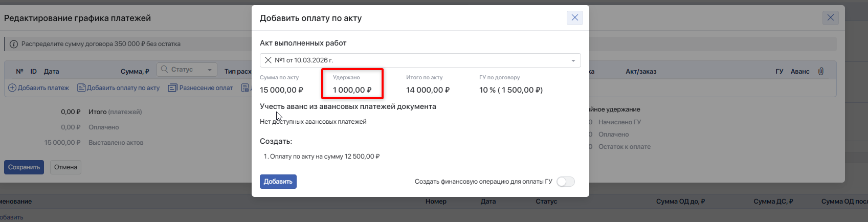Image resolution: width=868 pixels, height=222 pixels.
Task: Click the 'Сумма, ₽' column header
Action: pyautogui.click(x=135, y=72)
